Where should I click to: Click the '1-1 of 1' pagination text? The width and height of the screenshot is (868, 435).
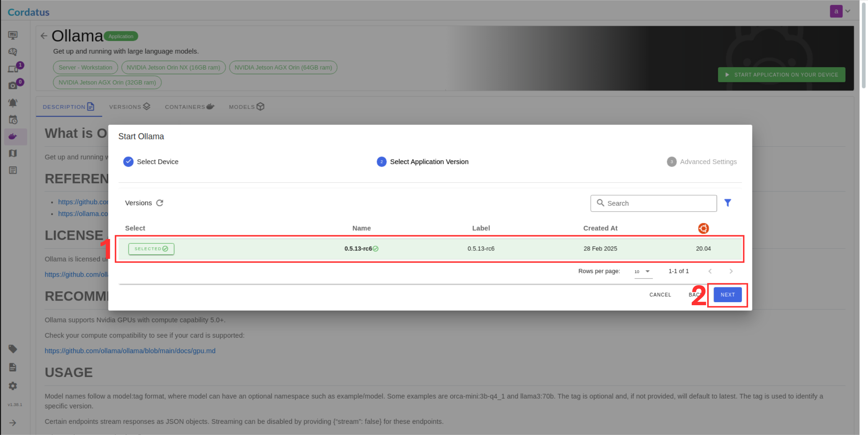679,271
